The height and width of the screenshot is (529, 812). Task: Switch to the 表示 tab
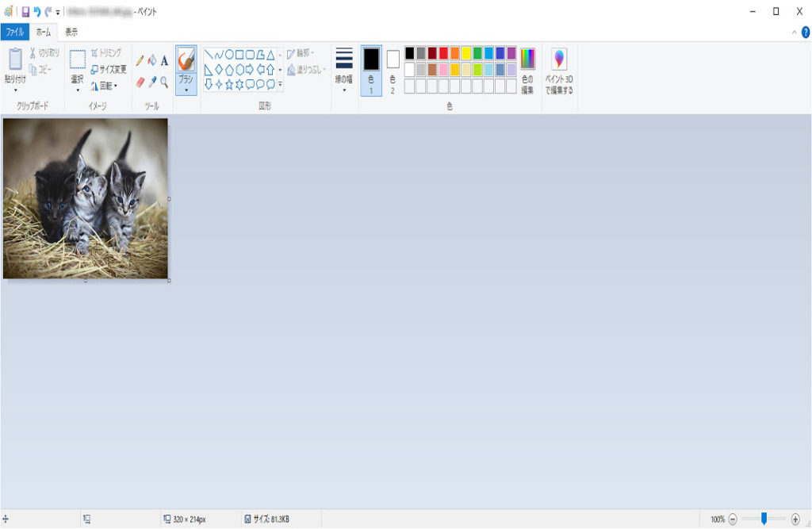[71, 33]
